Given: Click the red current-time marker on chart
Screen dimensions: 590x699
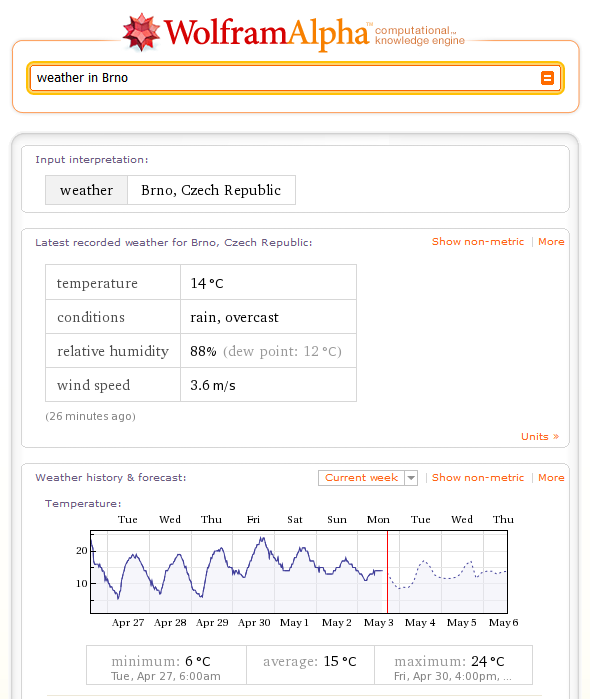Looking at the screenshot, I should point(387,572).
